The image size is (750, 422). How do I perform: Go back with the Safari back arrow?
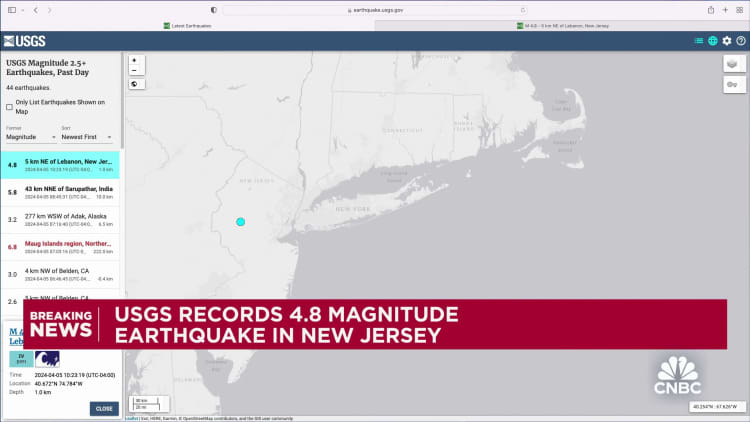click(35, 10)
